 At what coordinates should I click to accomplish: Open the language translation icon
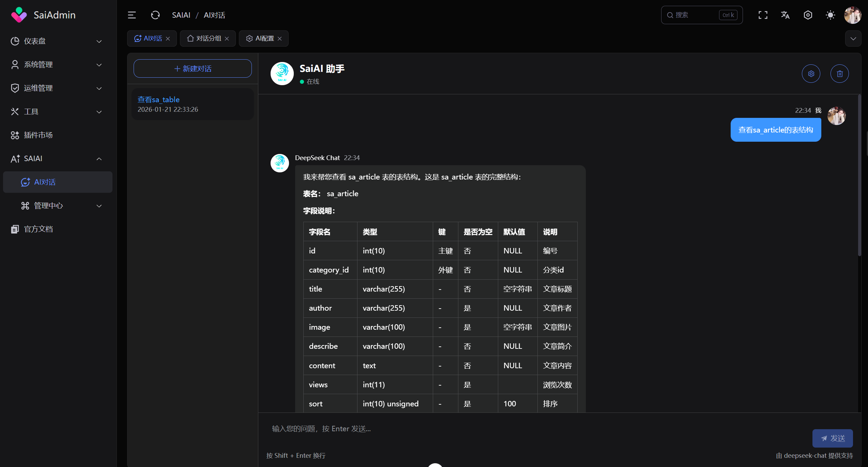(x=785, y=15)
